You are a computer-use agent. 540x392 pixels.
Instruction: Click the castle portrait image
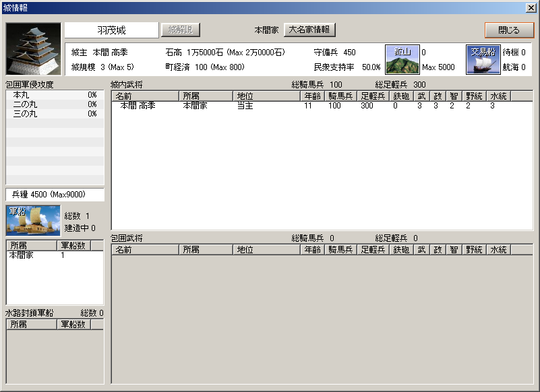33,49
